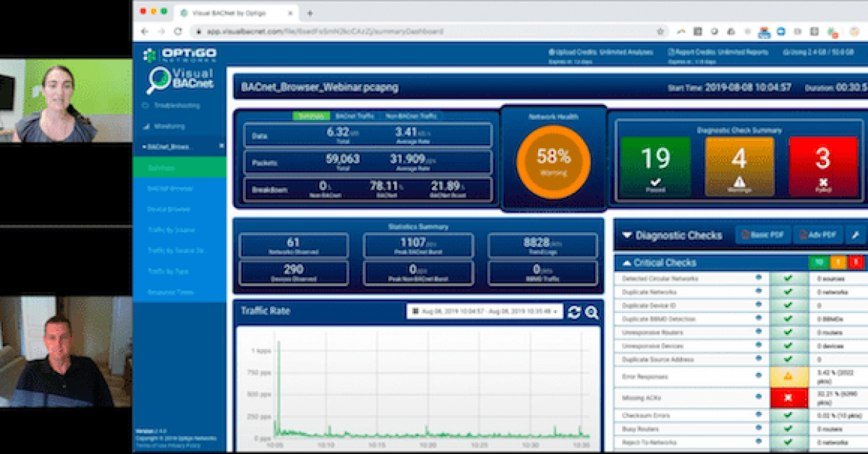Click info icon for Reject-To-Networks
This screenshot has height=454, width=868.
(x=759, y=442)
